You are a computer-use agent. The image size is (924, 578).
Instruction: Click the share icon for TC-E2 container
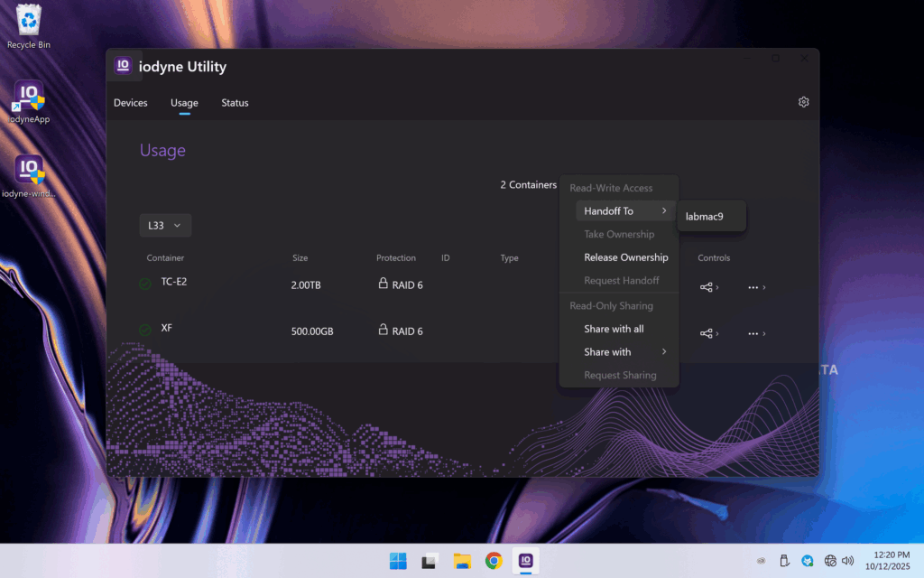pos(707,287)
